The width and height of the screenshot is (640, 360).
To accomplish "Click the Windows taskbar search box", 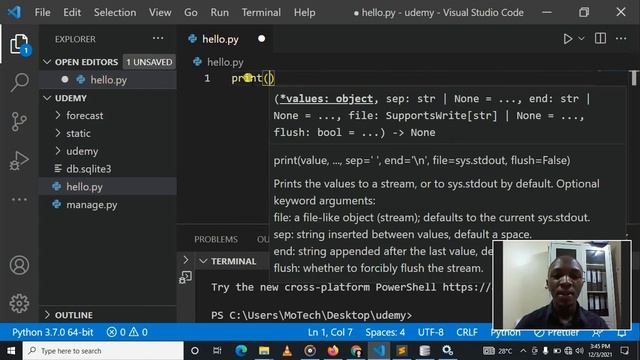I will (103, 351).
